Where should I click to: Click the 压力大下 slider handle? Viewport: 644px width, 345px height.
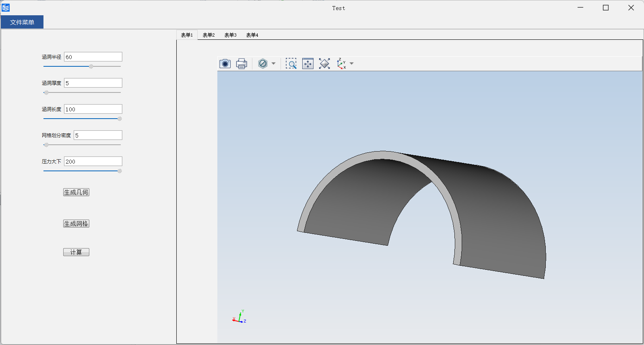click(x=120, y=171)
